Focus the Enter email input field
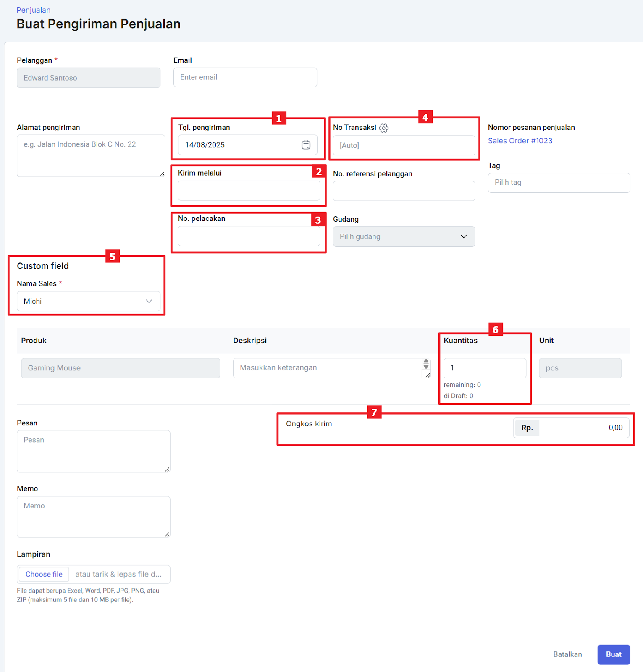 click(x=245, y=77)
